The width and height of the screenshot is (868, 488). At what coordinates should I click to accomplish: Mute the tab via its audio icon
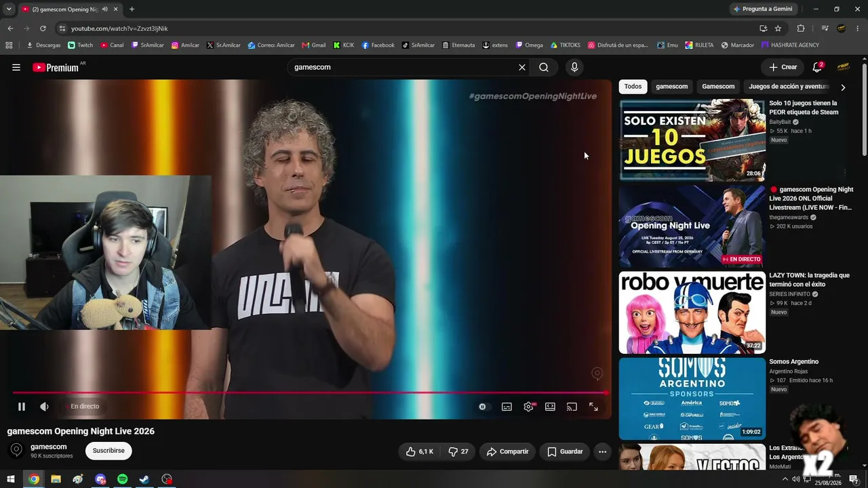[x=104, y=9]
